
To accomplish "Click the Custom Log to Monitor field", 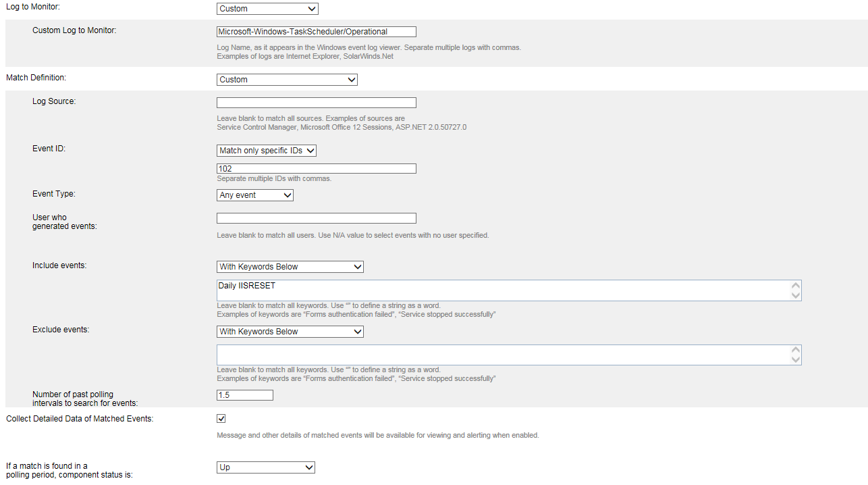I will (317, 32).
